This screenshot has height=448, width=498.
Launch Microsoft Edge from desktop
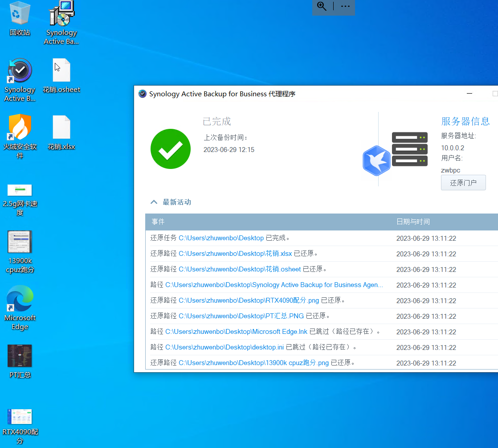20,308
